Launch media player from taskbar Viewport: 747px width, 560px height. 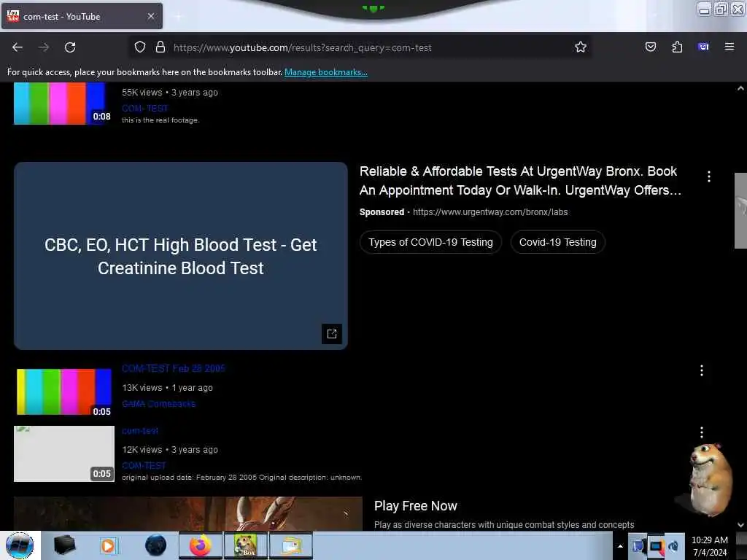[109, 545]
